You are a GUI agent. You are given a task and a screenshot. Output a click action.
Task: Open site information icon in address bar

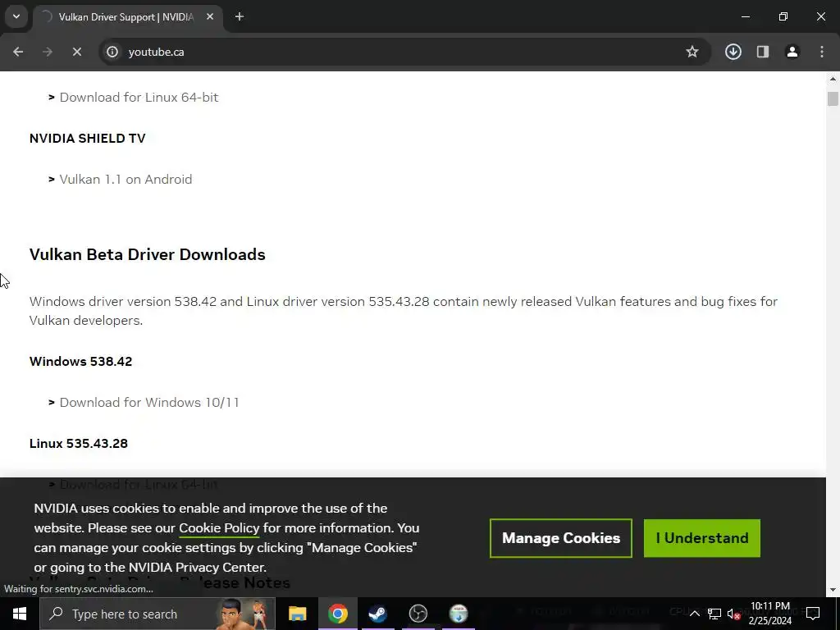(x=112, y=52)
